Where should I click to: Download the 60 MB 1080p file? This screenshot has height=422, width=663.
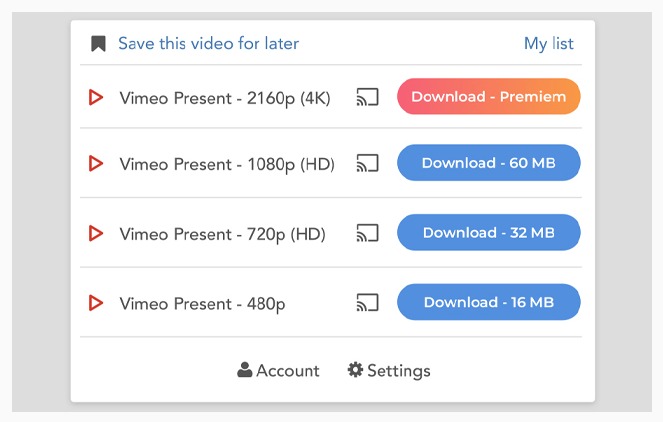pyautogui.click(x=488, y=163)
